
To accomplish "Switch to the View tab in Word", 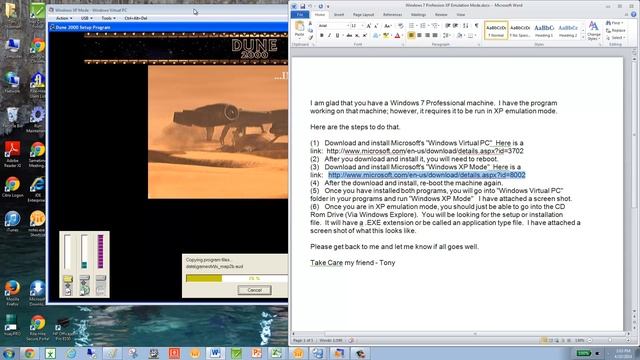I will point(461,15).
